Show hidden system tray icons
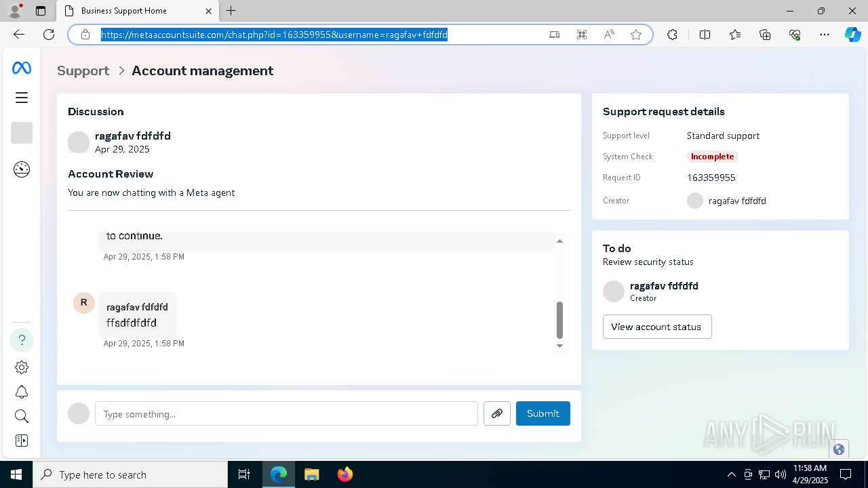This screenshot has height=488, width=868. (731, 474)
